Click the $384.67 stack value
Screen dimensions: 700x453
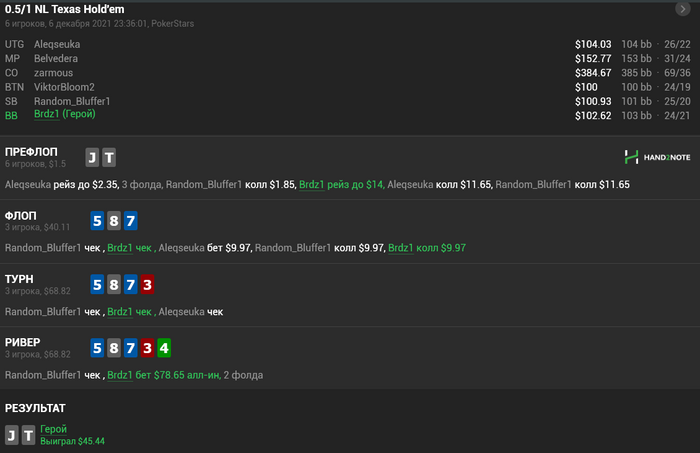[593, 73]
